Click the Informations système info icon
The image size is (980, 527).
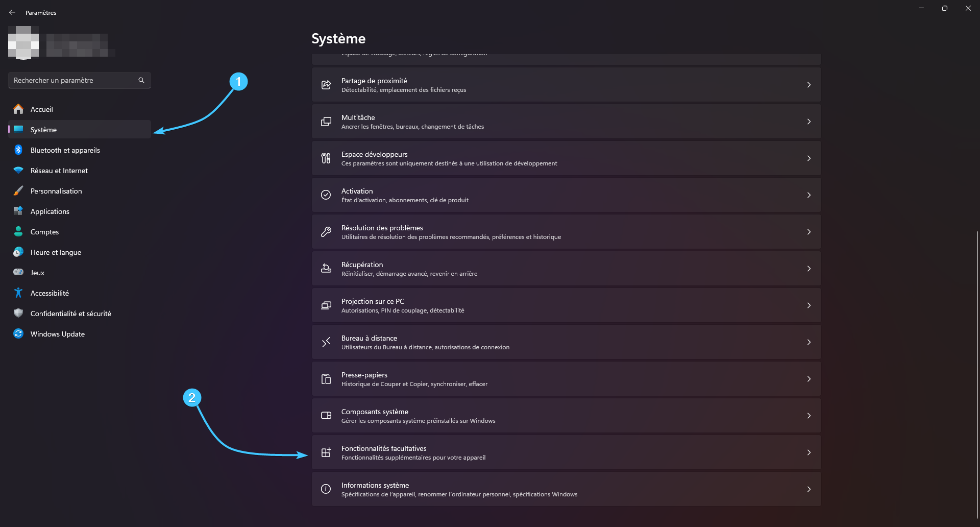coord(326,489)
